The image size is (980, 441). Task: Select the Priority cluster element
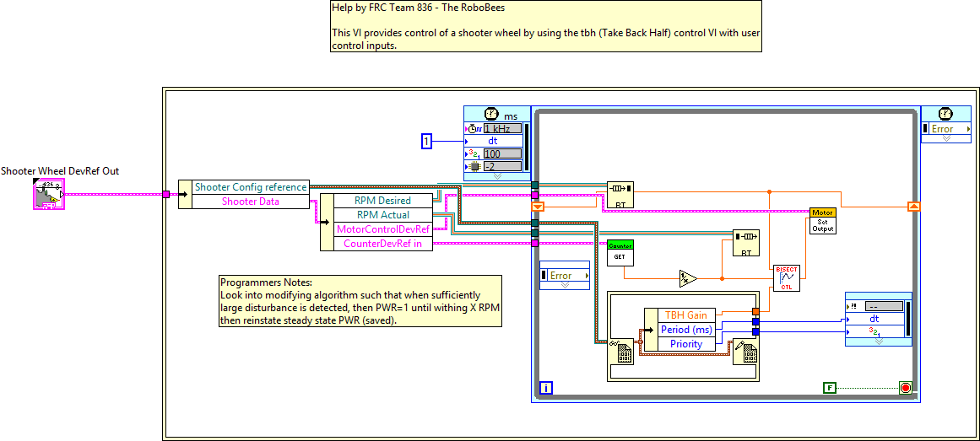(x=686, y=343)
